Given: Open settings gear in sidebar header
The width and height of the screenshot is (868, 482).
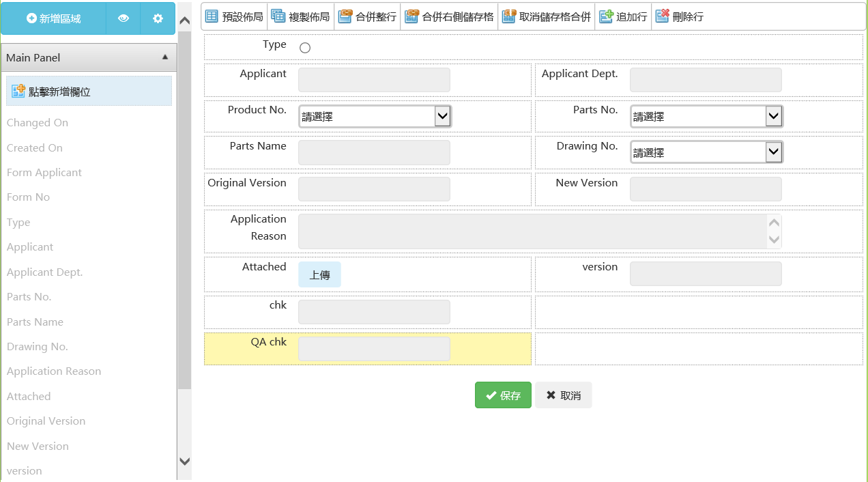Looking at the screenshot, I should point(158,18).
